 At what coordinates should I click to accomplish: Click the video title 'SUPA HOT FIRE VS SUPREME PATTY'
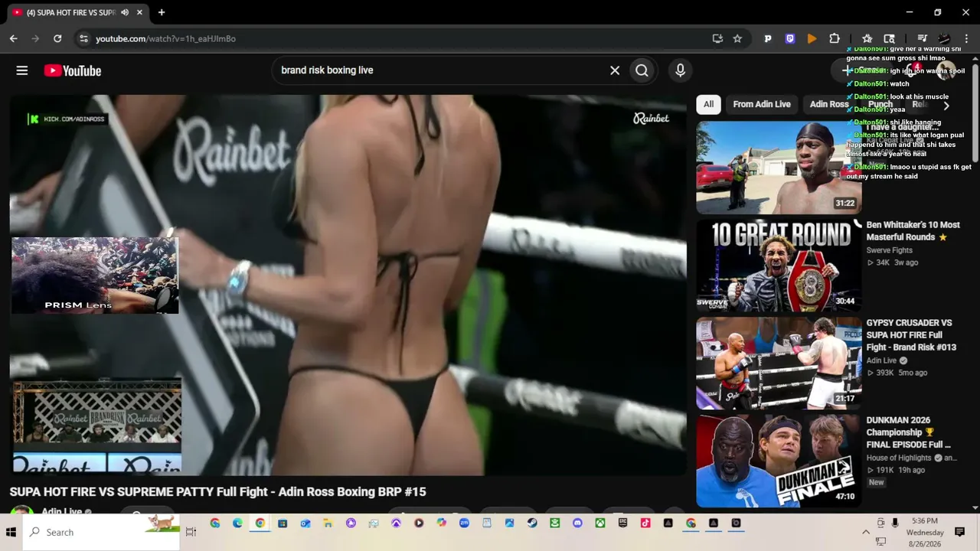tap(217, 492)
